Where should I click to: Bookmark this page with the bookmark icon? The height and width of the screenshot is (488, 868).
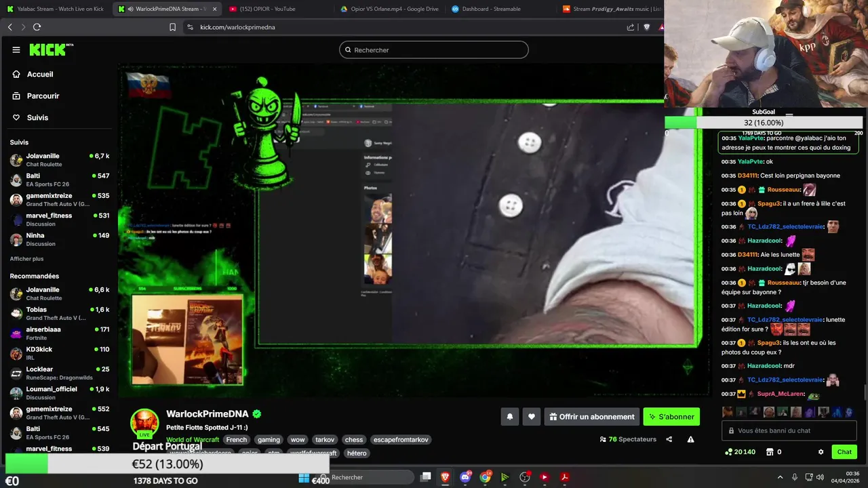pyautogui.click(x=172, y=27)
